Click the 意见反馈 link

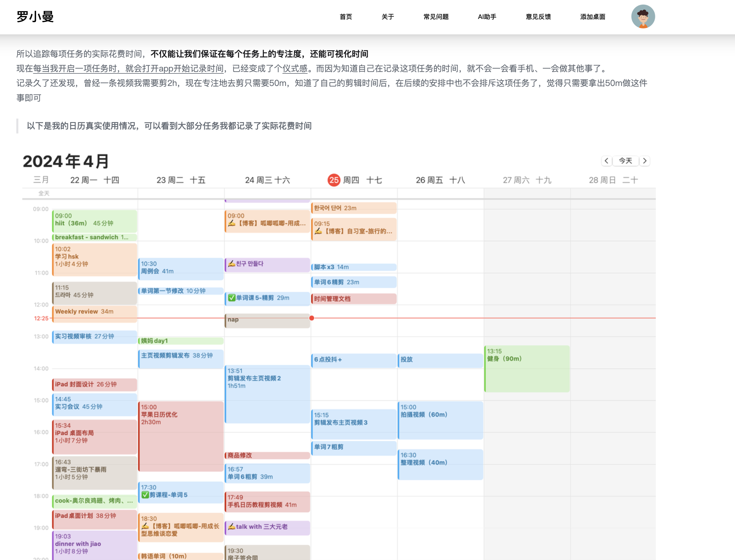coord(538,17)
